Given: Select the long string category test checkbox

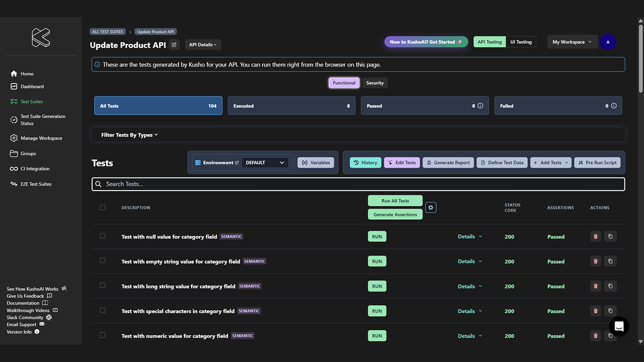Looking at the screenshot, I should (103, 286).
